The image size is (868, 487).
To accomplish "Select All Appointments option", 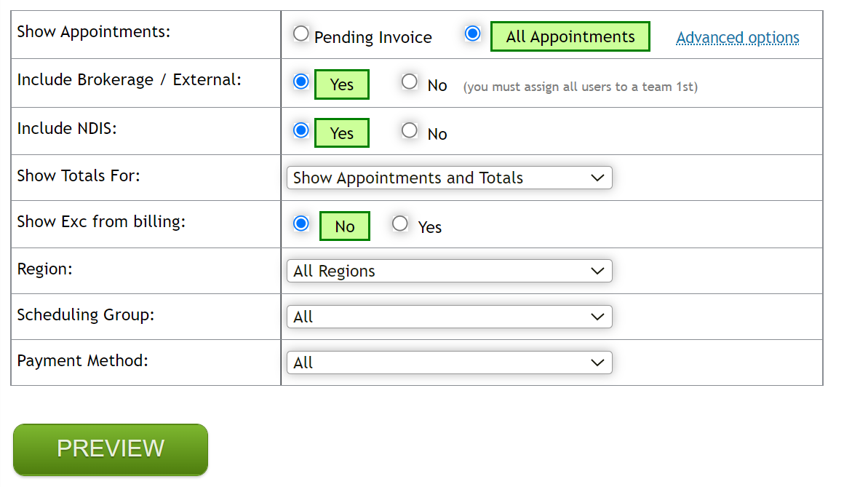I will click(x=474, y=33).
